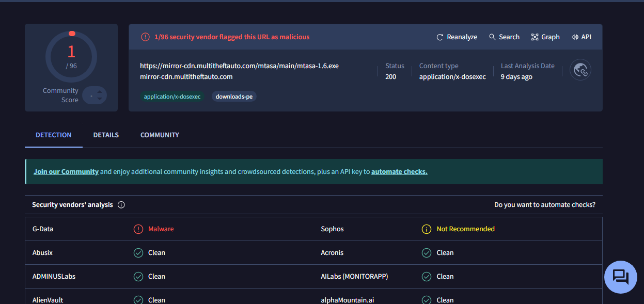Click the downloads-pe tag chip
The width and height of the screenshot is (644, 304).
(234, 97)
